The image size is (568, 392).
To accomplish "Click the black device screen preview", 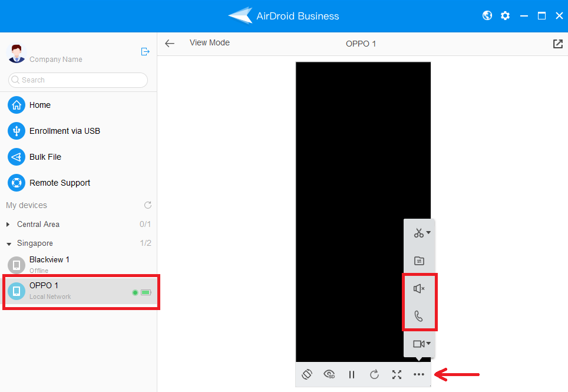I will pyautogui.click(x=363, y=212).
